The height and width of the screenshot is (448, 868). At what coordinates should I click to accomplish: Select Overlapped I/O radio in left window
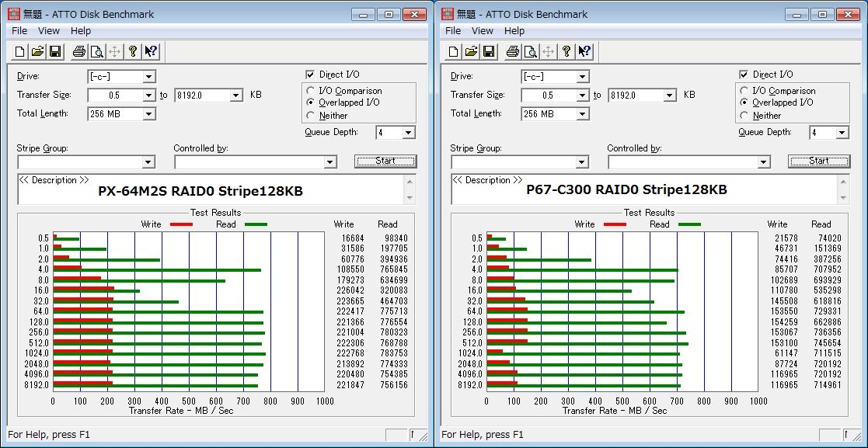[310, 102]
